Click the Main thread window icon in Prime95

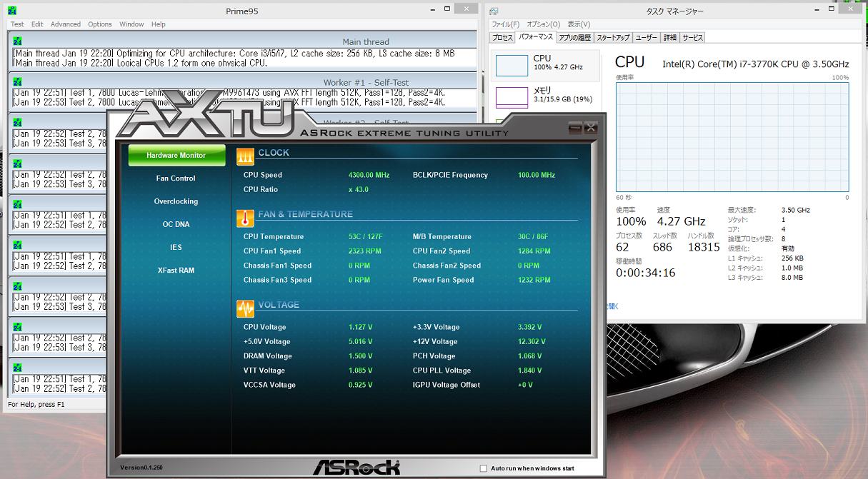18,41
